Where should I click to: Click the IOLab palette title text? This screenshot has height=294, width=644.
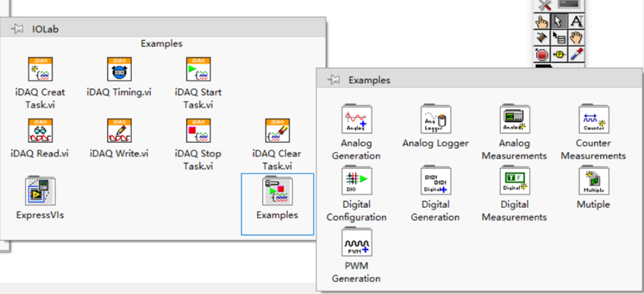[x=45, y=29]
